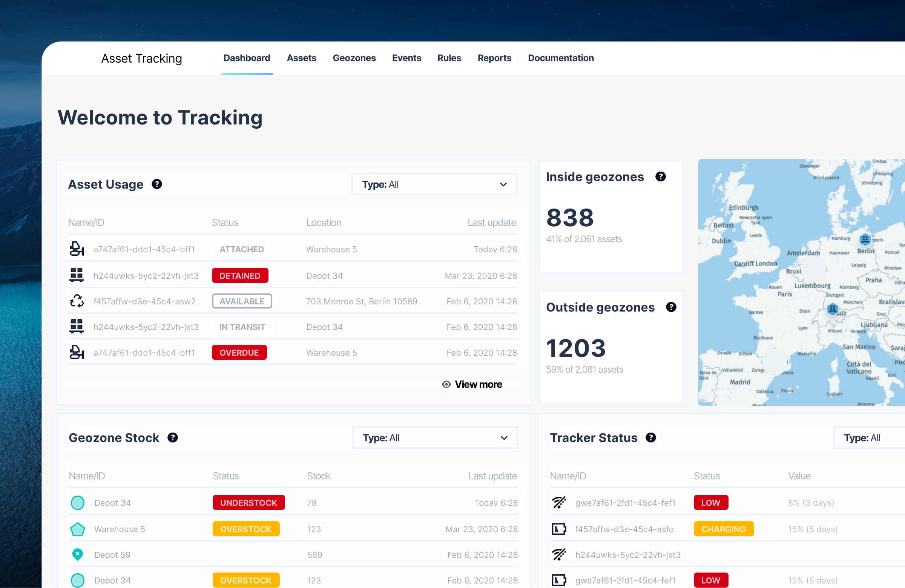Click the recycle icon next to f457affw-d3e-45c4-asw2

[x=77, y=301]
